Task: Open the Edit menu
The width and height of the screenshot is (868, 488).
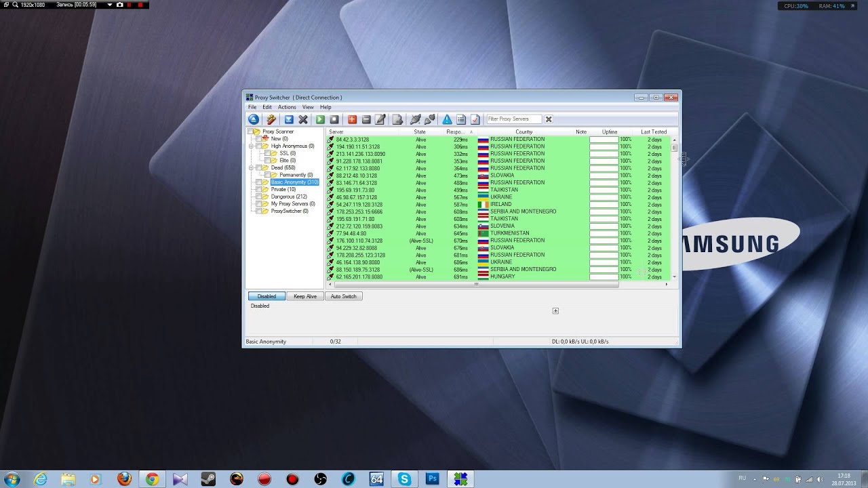Action: [267, 107]
